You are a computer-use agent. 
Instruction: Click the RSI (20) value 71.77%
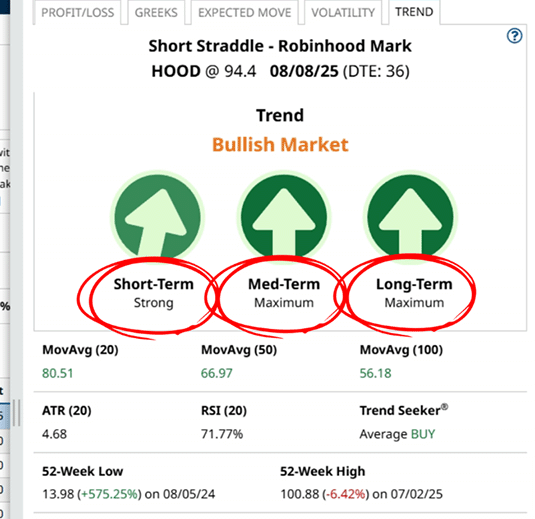[222, 434]
